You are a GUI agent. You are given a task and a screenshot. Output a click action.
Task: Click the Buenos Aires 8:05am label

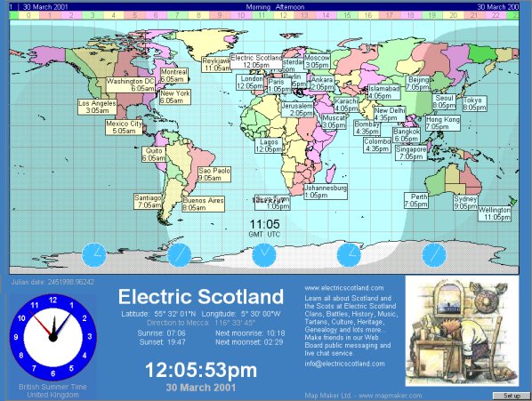203,205
